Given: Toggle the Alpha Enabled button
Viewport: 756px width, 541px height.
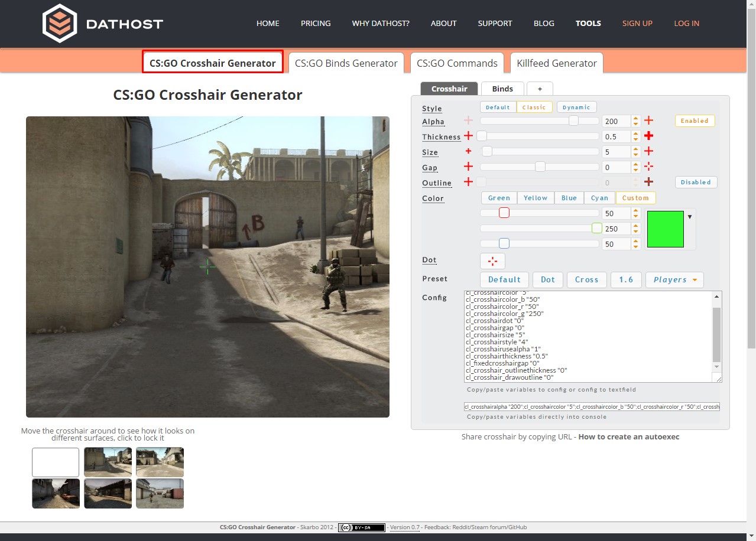Looking at the screenshot, I should pyautogui.click(x=695, y=120).
